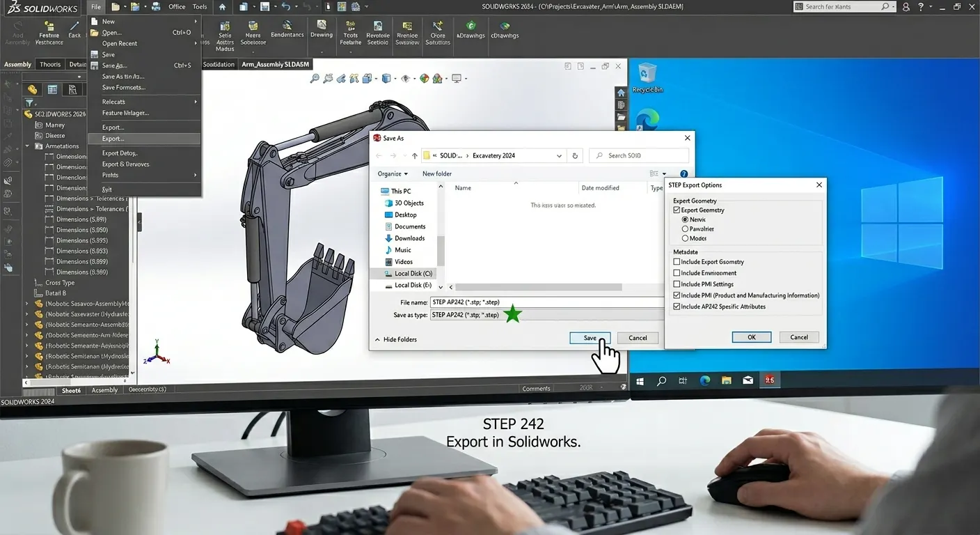Select the Eendentancs ribbon tool
Image resolution: width=980 pixels, height=535 pixels.
[x=287, y=29]
